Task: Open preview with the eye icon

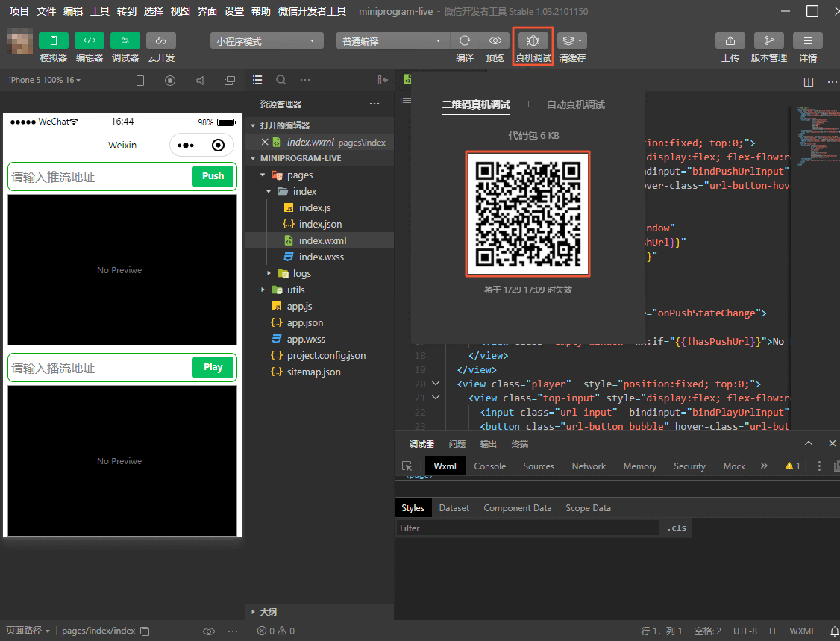Action: pyautogui.click(x=495, y=41)
